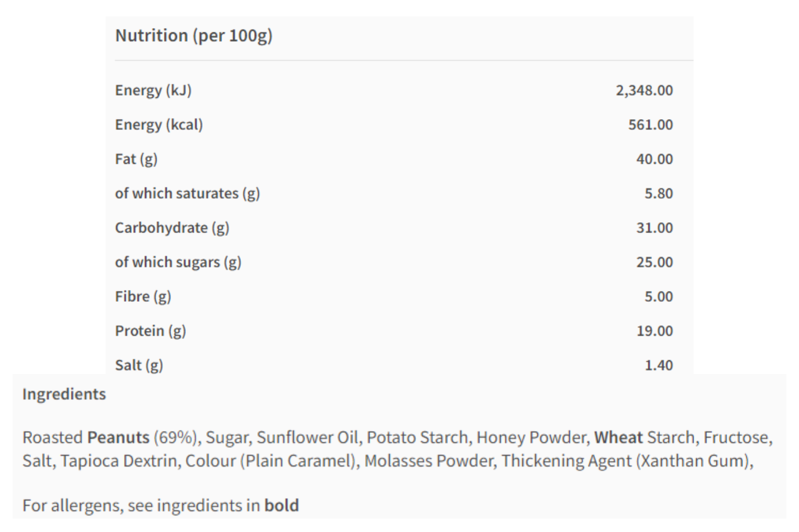Select the Fat (g) row label
The width and height of the screenshot is (799, 532).
tap(136, 159)
